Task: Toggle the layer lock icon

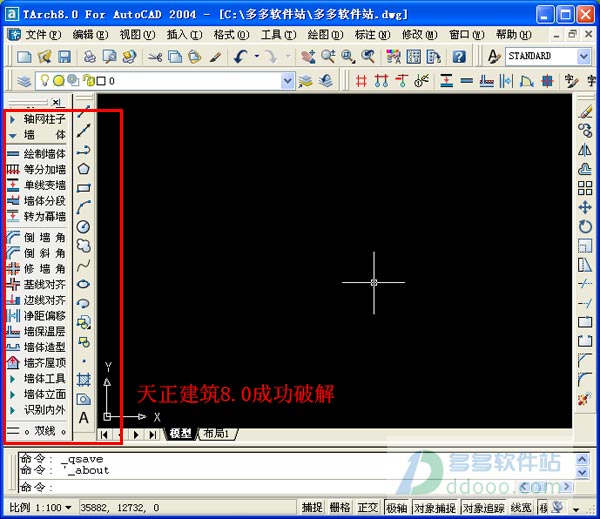Action: pyautogui.click(x=89, y=81)
